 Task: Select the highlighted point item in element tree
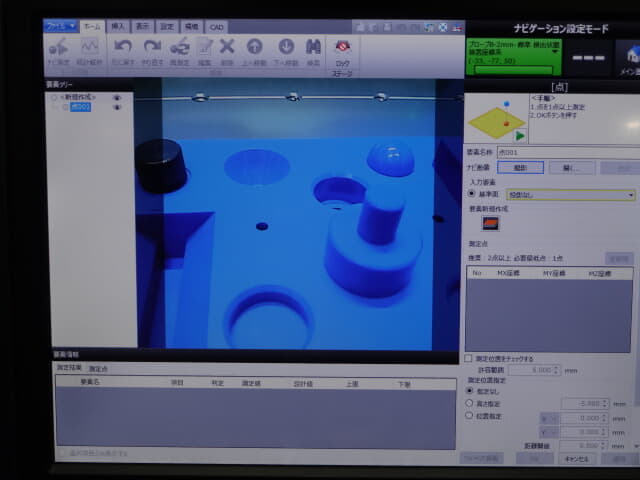point(80,107)
